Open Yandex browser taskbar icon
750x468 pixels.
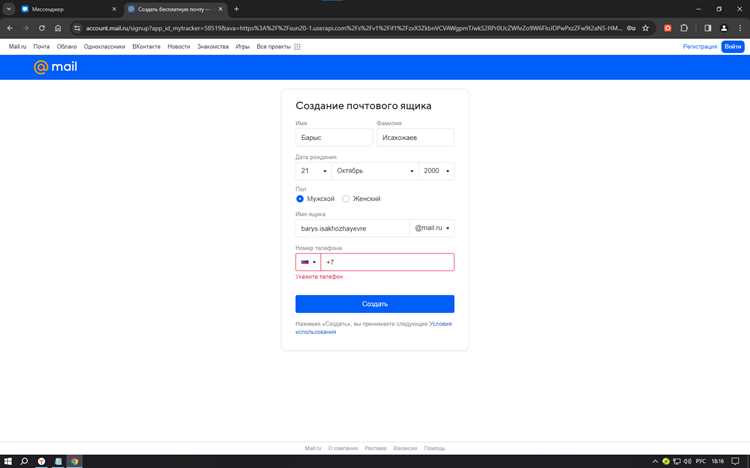tap(42, 461)
